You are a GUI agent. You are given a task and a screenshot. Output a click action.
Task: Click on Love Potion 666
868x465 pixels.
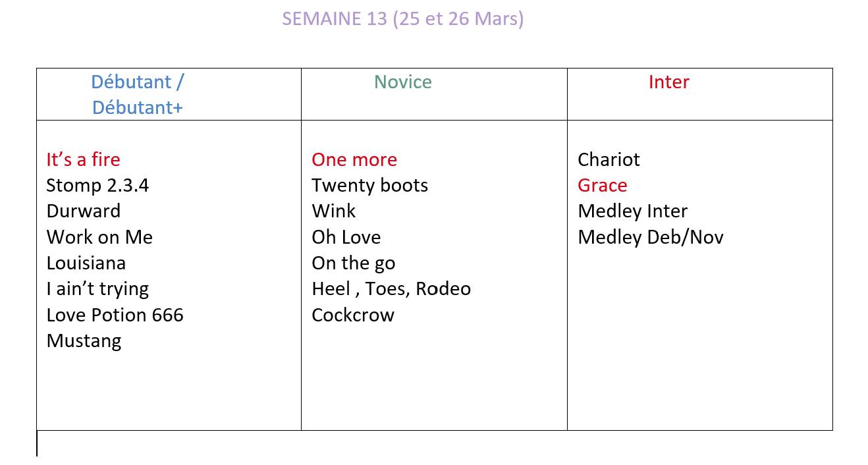coord(115,315)
